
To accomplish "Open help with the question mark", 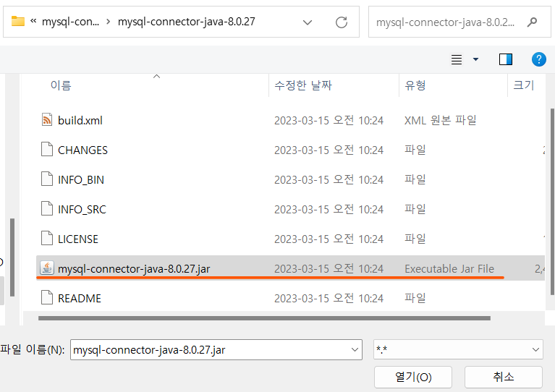I will coord(538,59).
